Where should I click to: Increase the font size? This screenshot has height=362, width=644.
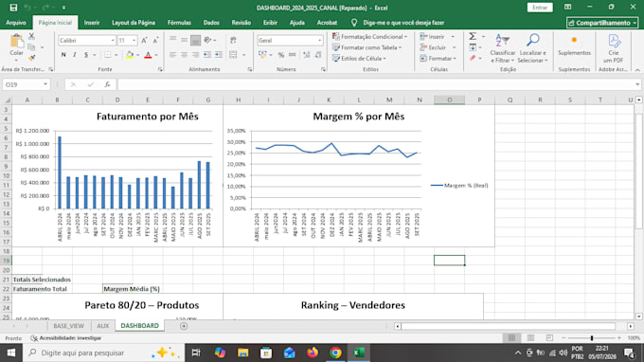point(144,40)
